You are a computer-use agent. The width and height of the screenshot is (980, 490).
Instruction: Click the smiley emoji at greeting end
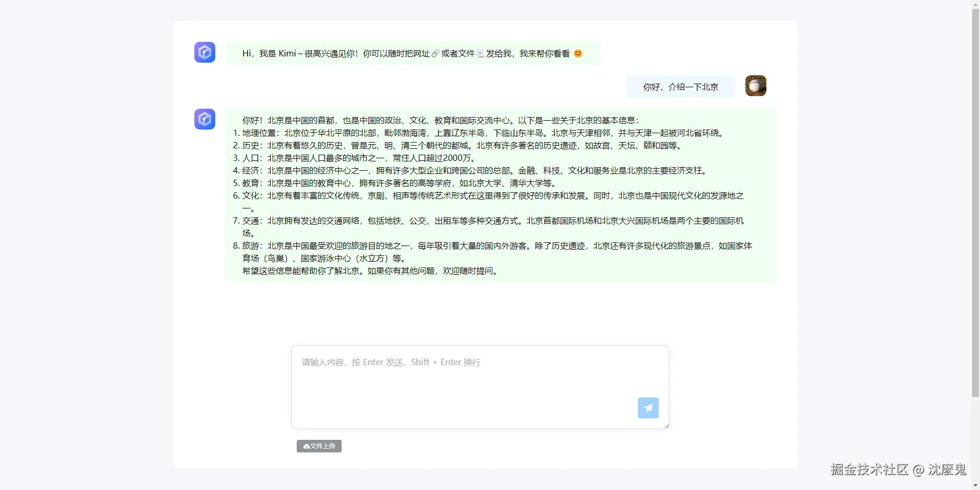point(578,53)
